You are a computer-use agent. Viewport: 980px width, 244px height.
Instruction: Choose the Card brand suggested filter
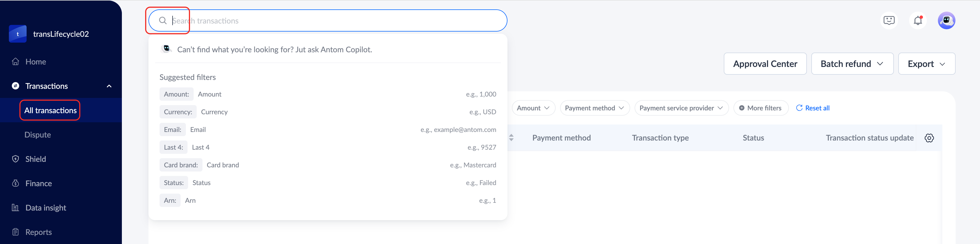coord(181,165)
